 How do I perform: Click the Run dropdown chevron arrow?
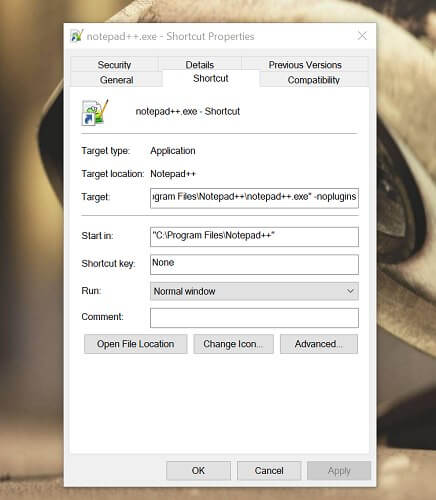350,291
